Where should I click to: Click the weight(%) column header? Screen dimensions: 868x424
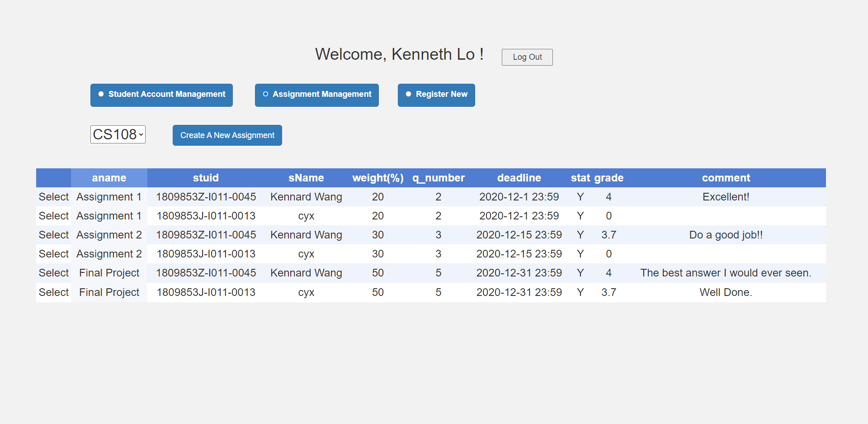point(378,178)
